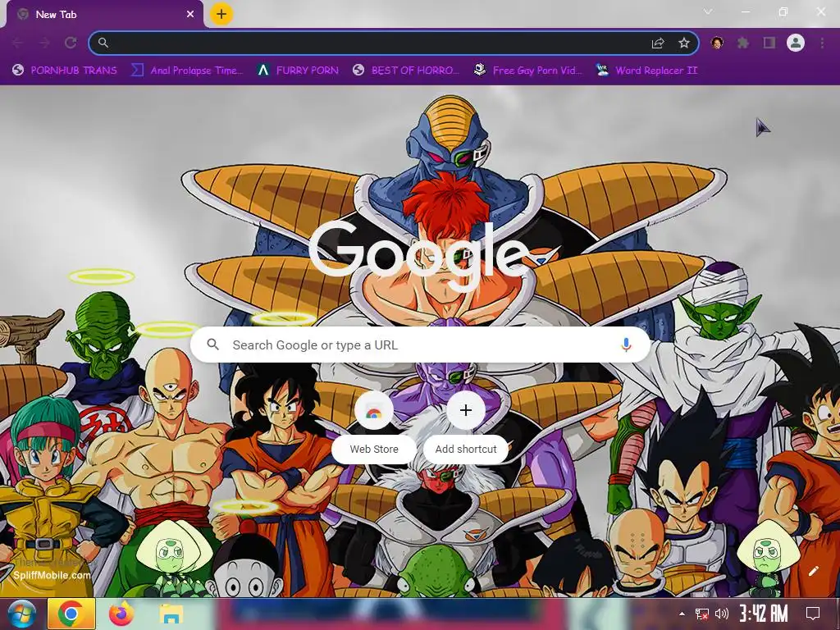Viewport: 840px width, 630px height.
Task: Click the Add shortcut plus tile
Action: tap(466, 427)
